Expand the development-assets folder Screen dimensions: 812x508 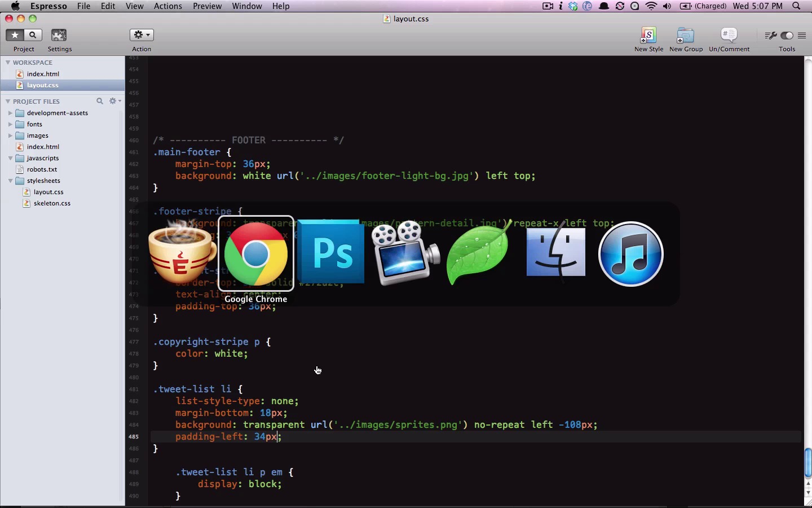pyautogui.click(x=10, y=113)
